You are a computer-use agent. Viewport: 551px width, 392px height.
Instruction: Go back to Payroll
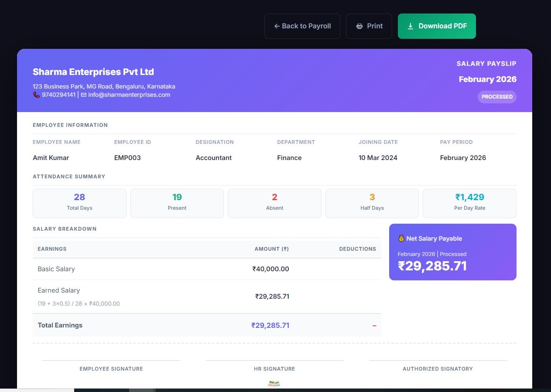point(302,26)
